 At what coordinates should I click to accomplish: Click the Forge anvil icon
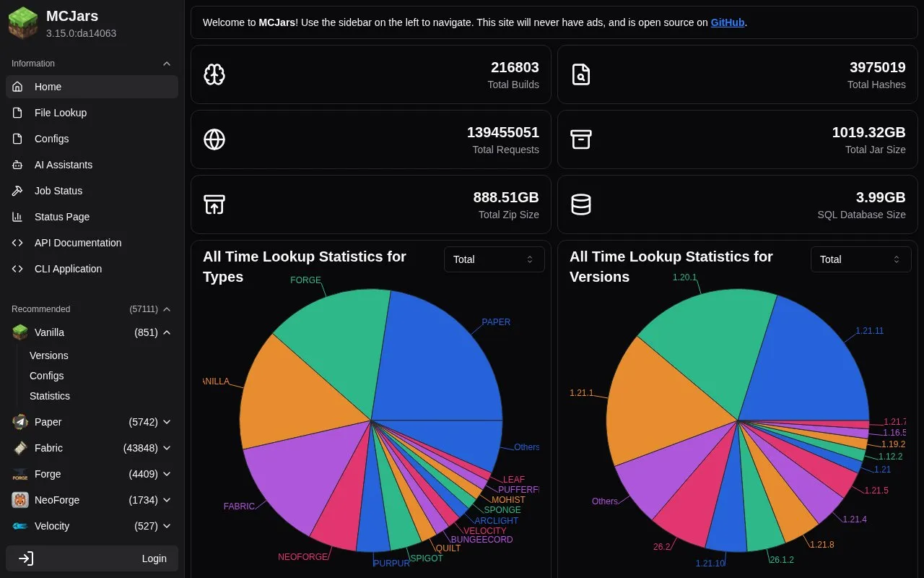pyautogui.click(x=20, y=474)
